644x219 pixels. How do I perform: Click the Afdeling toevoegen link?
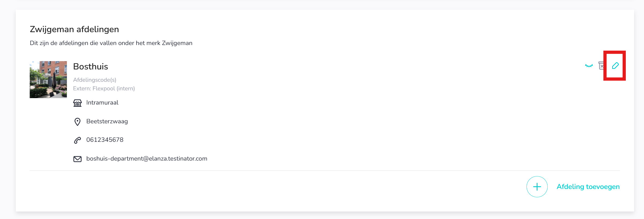pos(588,187)
